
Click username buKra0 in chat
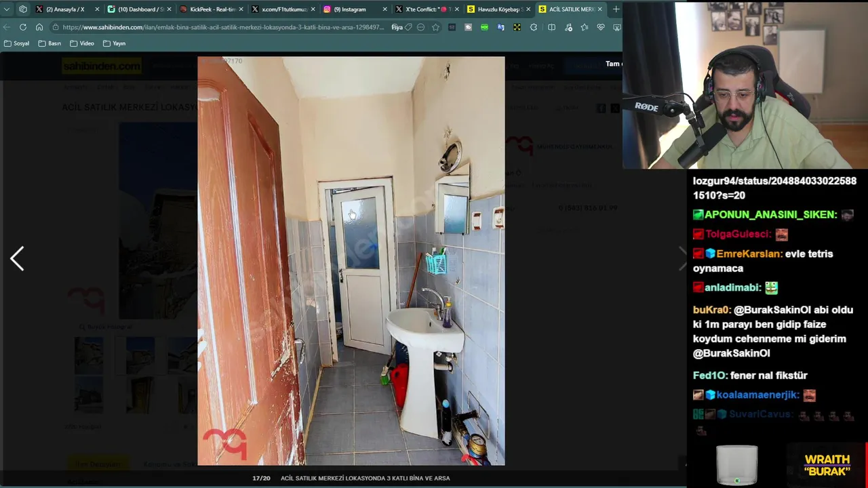pos(710,310)
